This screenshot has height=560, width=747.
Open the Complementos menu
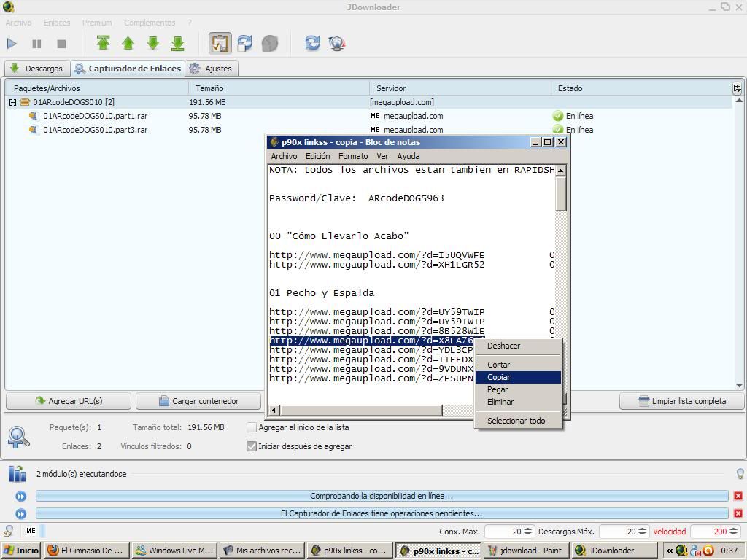tap(150, 23)
